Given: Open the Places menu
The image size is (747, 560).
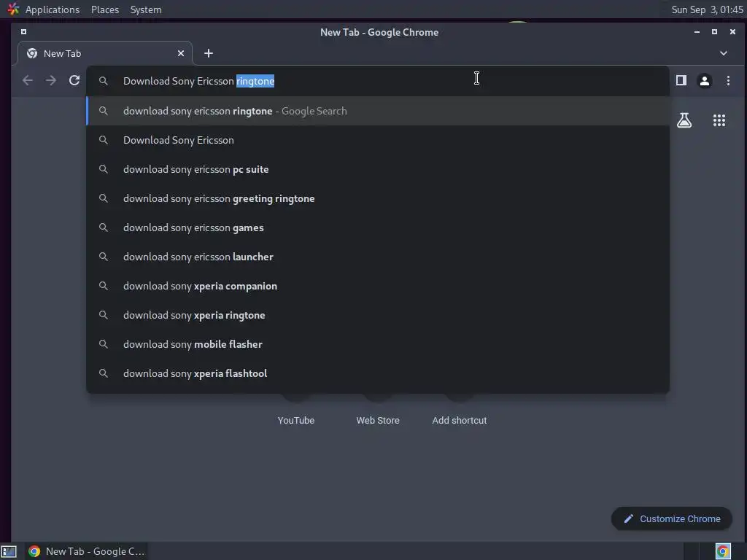Looking at the screenshot, I should pos(105,9).
